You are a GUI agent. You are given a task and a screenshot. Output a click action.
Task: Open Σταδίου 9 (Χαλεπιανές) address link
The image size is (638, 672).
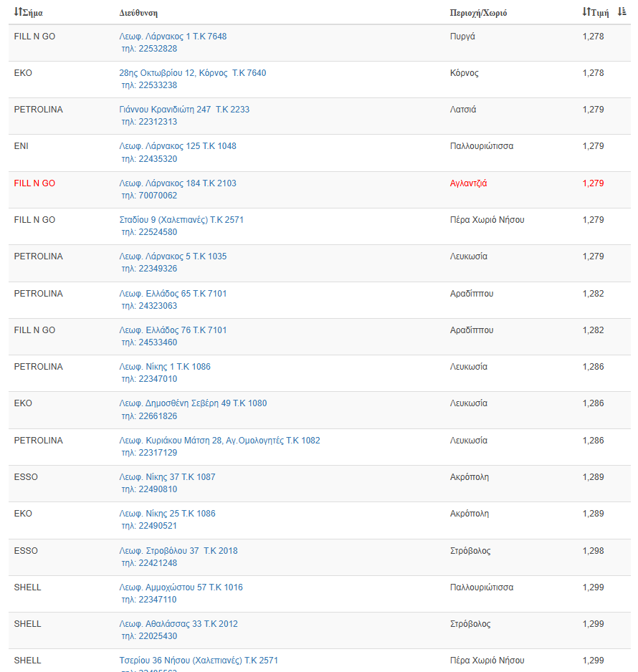181,220
